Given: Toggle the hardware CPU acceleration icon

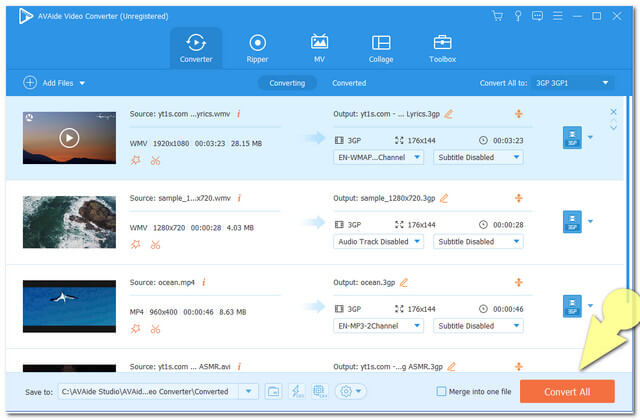Looking at the screenshot, I should [x=320, y=391].
